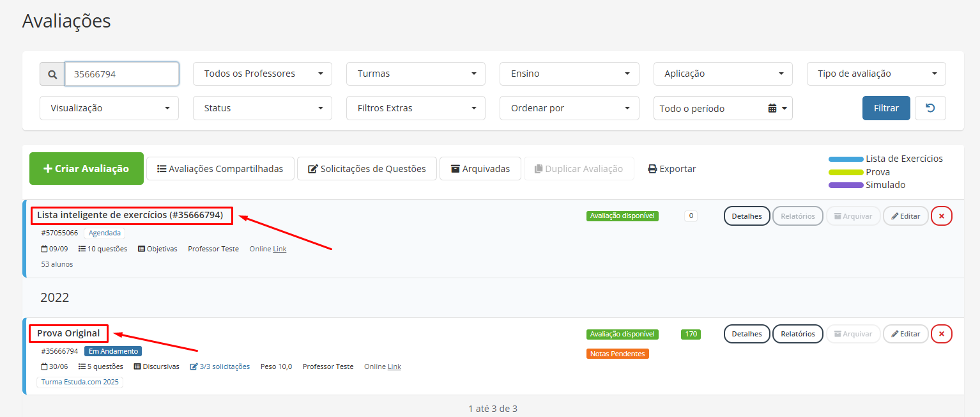Screen dimensions: 980x417
Task: Open the Turmas dropdown
Action: pos(416,74)
